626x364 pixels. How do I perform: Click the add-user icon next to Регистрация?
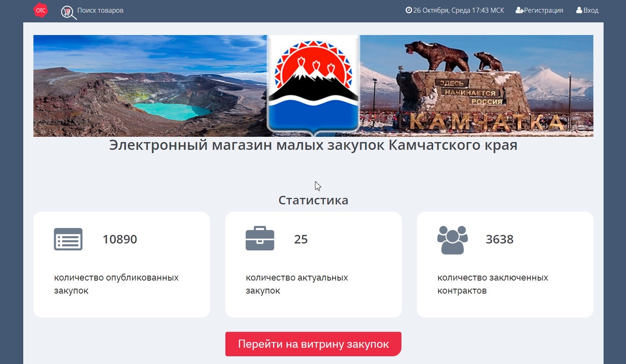pyautogui.click(x=520, y=10)
